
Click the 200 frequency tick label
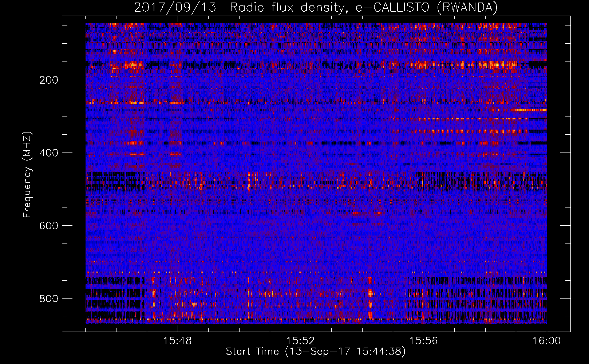click(x=49, y=80)
